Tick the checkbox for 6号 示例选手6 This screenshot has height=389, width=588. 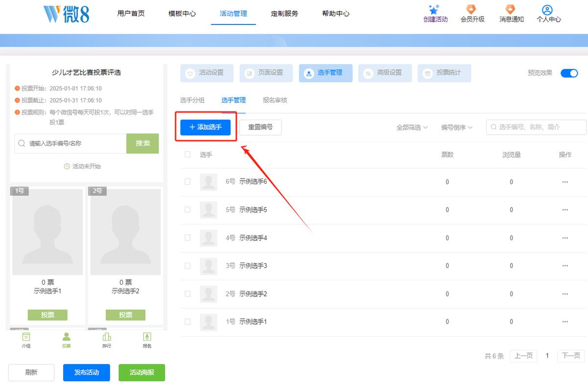(x=188, y=182)
